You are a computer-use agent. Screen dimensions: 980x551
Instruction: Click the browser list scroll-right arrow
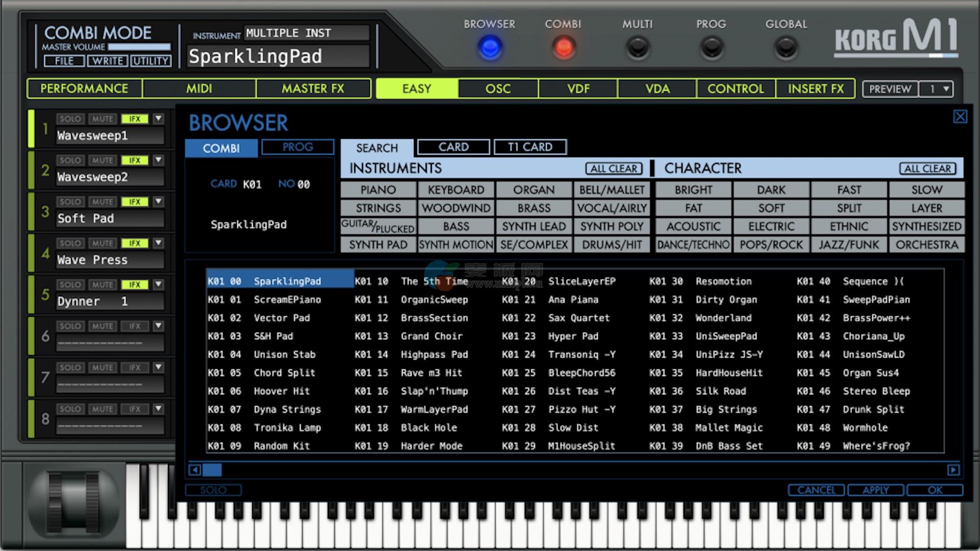[x=953, y=470]
